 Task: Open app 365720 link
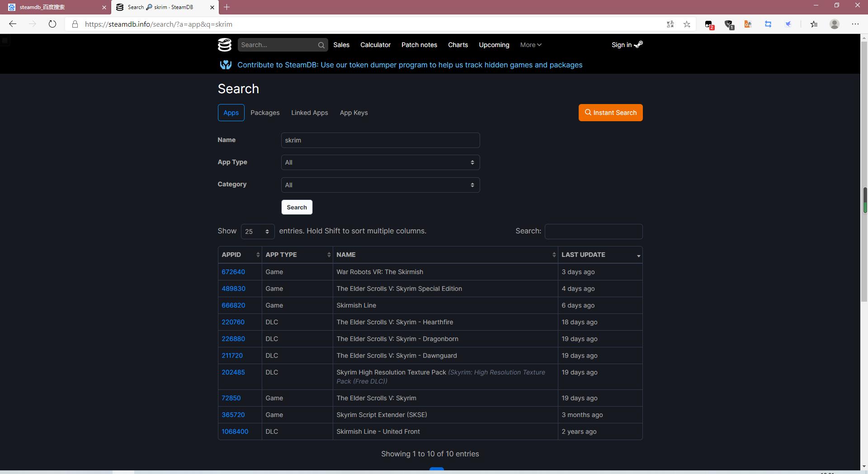[233, 415]
